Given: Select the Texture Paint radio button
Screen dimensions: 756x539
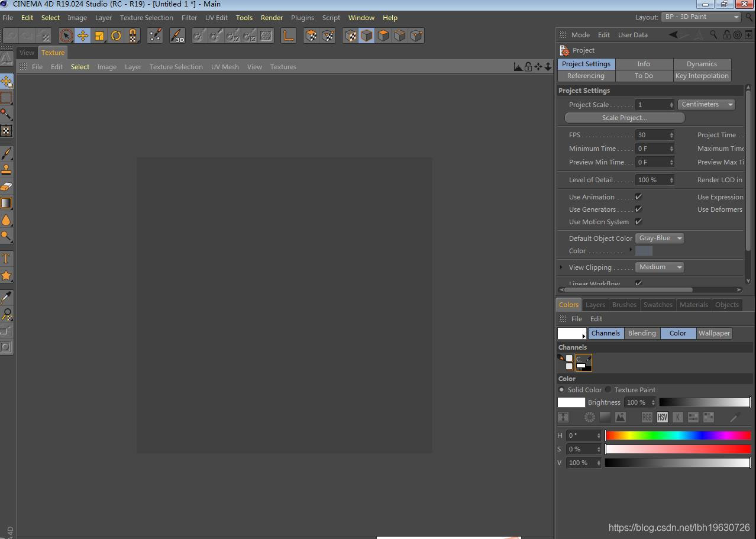Looking at the screenshot, I should tap(608, 390).
